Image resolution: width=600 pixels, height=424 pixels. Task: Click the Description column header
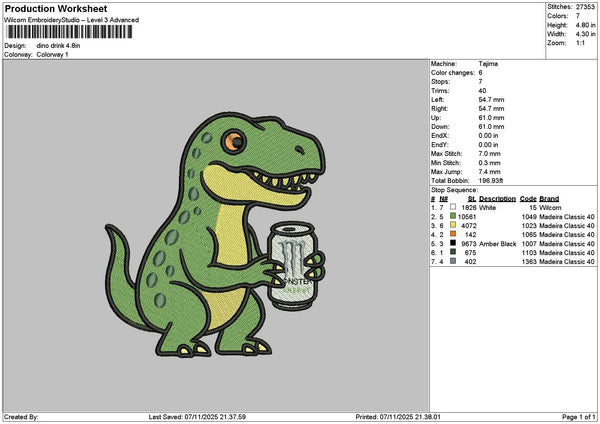coord(497,198)
